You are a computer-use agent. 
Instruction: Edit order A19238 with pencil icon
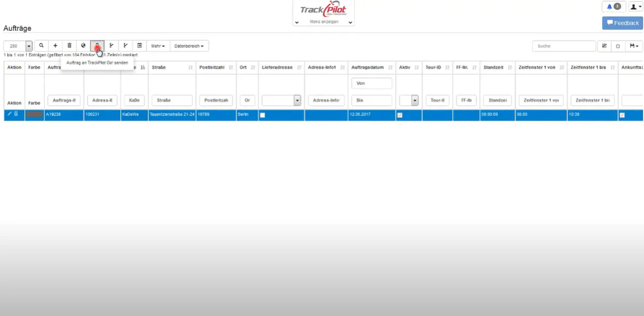coord(10,114)
